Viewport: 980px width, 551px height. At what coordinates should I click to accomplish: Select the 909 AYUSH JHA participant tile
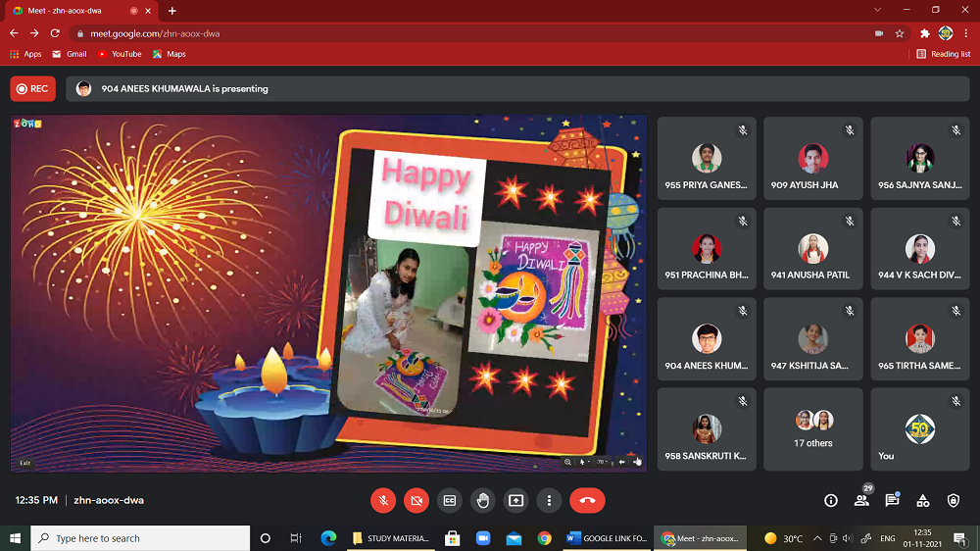click(x=812, y=159)
